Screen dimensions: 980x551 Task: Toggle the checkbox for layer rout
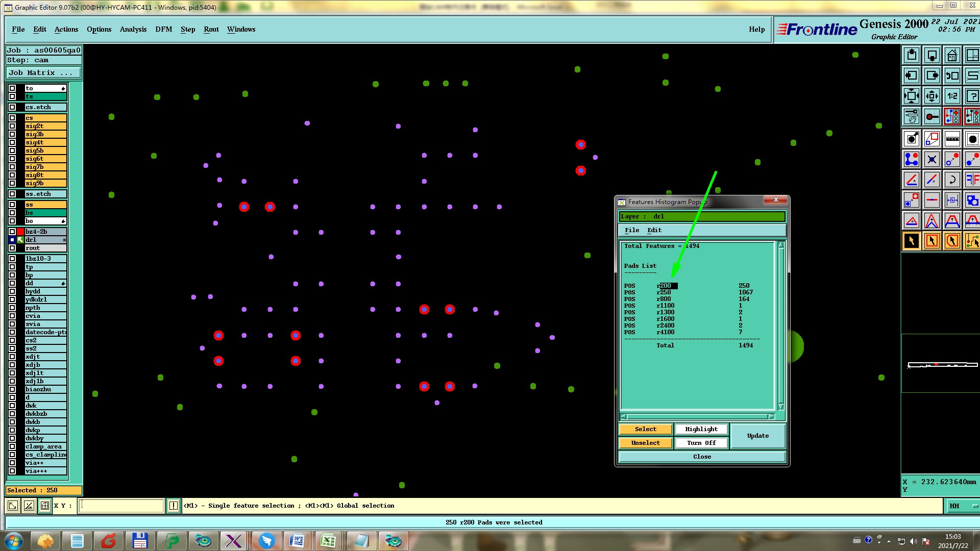12,248
